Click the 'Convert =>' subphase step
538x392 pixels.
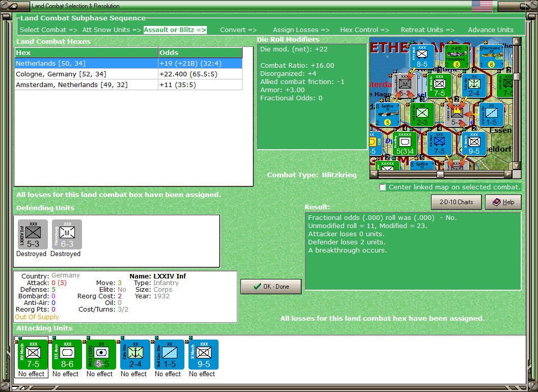coord(238,30)
